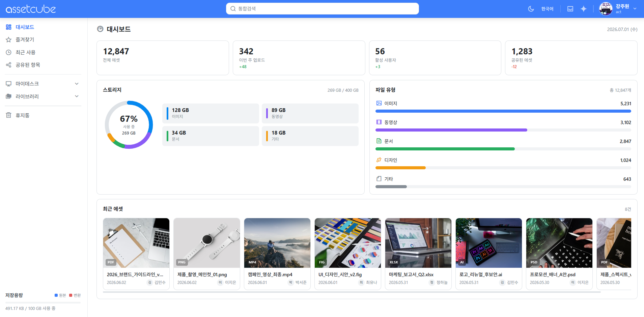Click the 동영상 purple progress bar
This screenshot has width=644, height=317.
[x=451, y=130]
